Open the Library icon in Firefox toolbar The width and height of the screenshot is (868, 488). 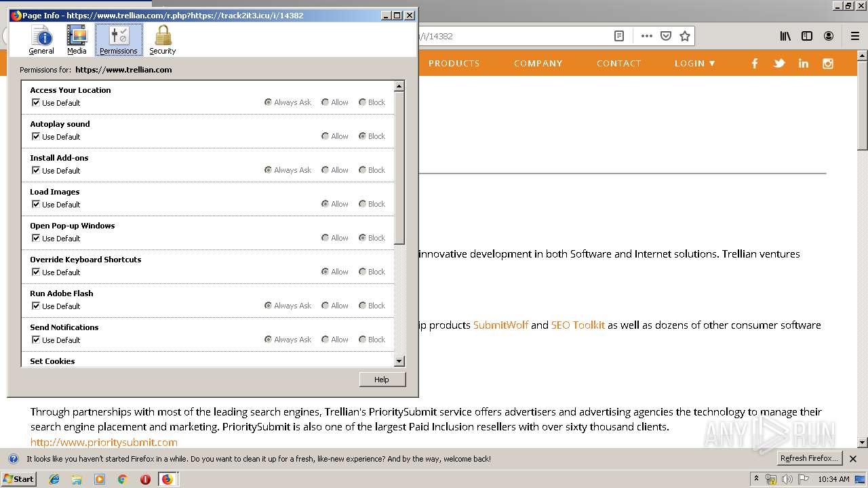pos(785,36)
